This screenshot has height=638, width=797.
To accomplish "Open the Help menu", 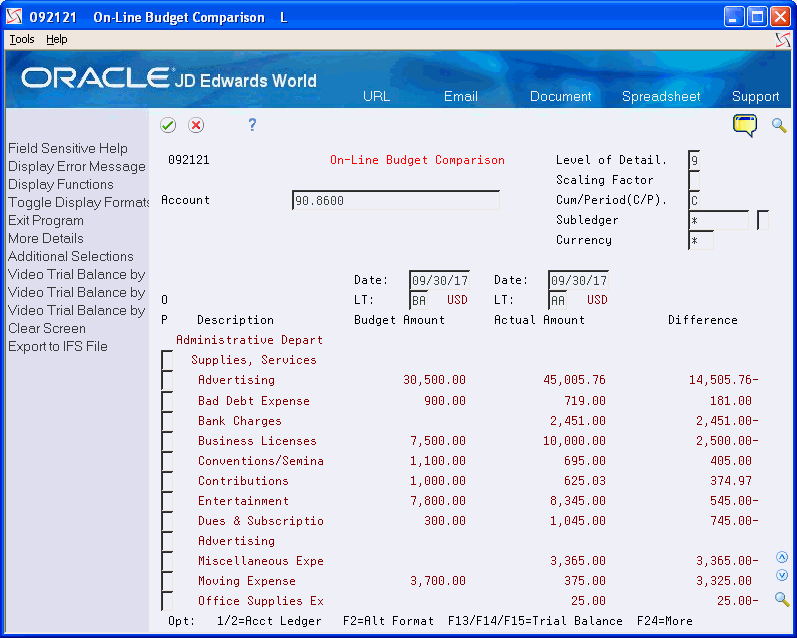I will coord(56,39).
